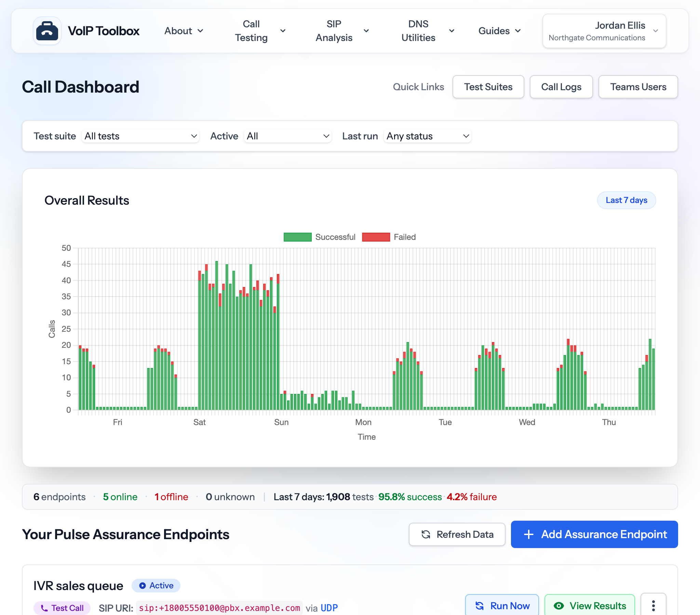Click the SIP URI sip:+18005550100@pbx.example.com
Screen dimensions: 700x615
[x=219, y=608]
